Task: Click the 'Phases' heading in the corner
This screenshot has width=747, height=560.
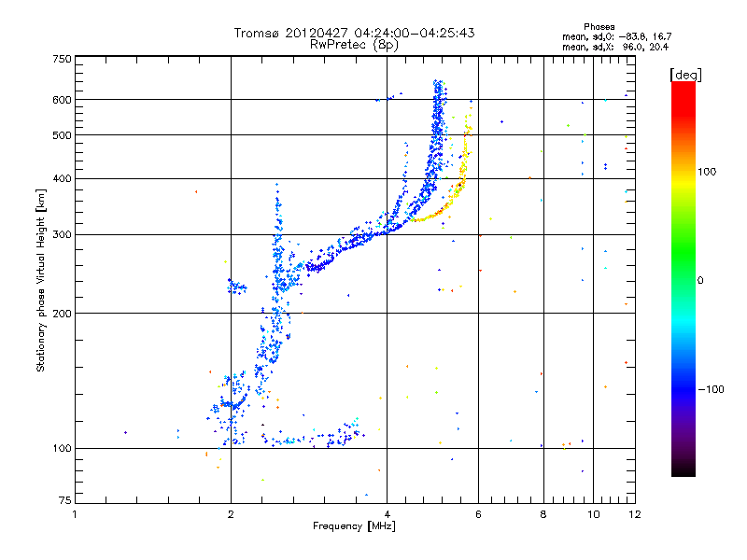Action: [599, 27]
